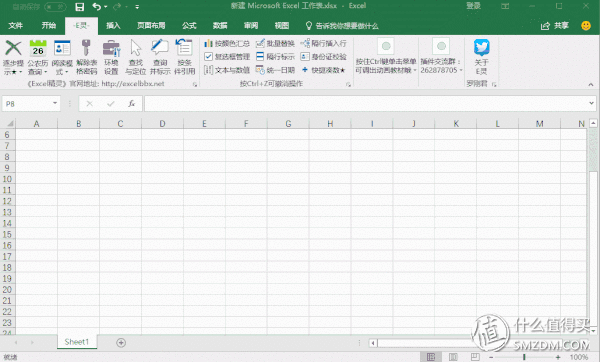Zoom out with the minus button
This screenshot has width=600, height=362.
point(491,357)
